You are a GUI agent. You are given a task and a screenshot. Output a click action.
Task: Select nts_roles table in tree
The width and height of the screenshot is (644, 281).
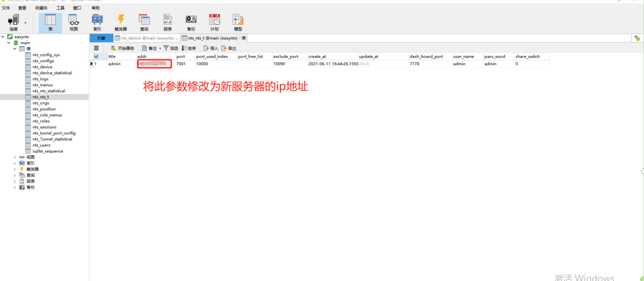coord(41,121)
